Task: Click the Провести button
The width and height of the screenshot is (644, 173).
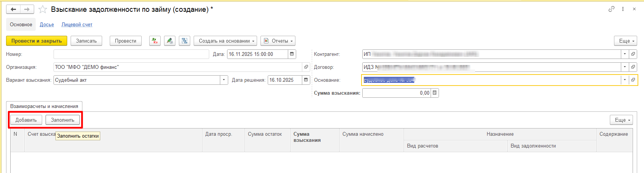Action: (x=126, y=41)
